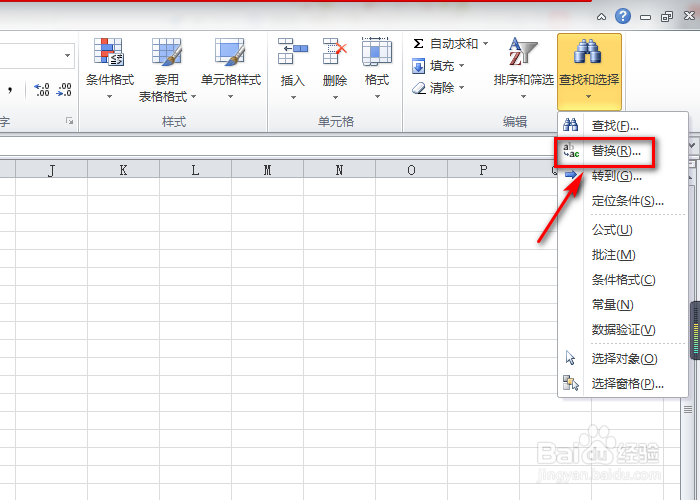Expand the Delete (删除) dropdown arrow
The width and height of the screenshot is (700, 500).
click(x=335, y=97)
